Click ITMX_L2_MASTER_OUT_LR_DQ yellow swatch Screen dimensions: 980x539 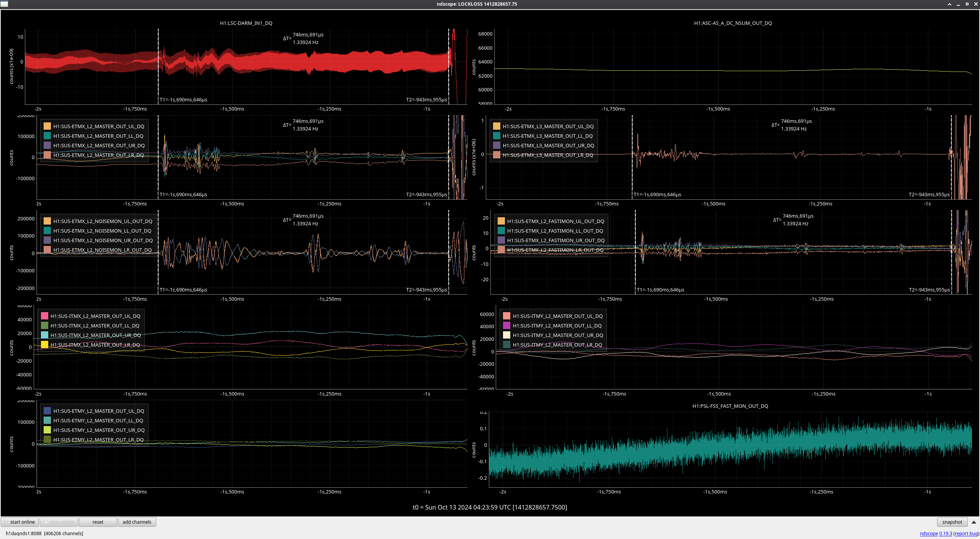[x=44, y=345]
